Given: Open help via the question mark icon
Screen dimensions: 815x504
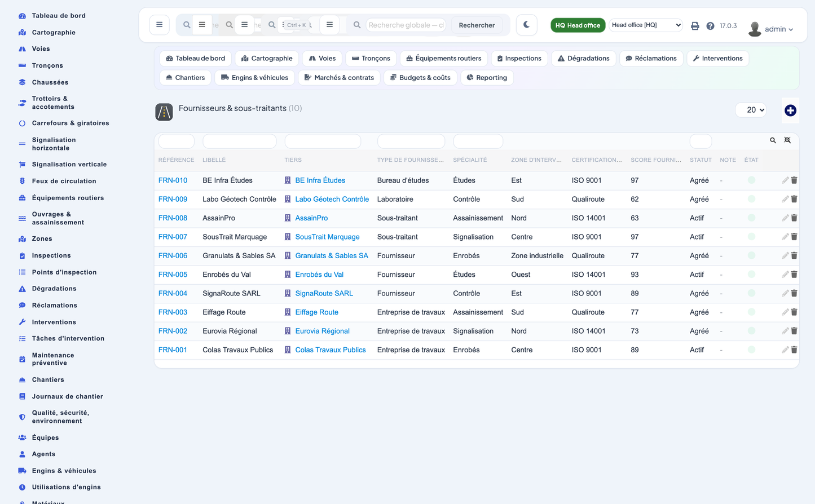Looking at the screenshot, I should (x=710, y=26).
